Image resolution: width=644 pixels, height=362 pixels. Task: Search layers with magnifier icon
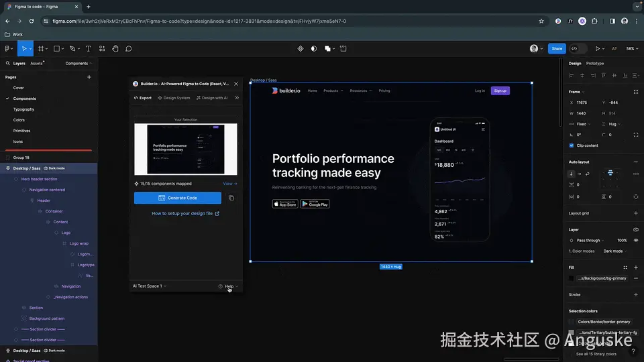[8, 63]
